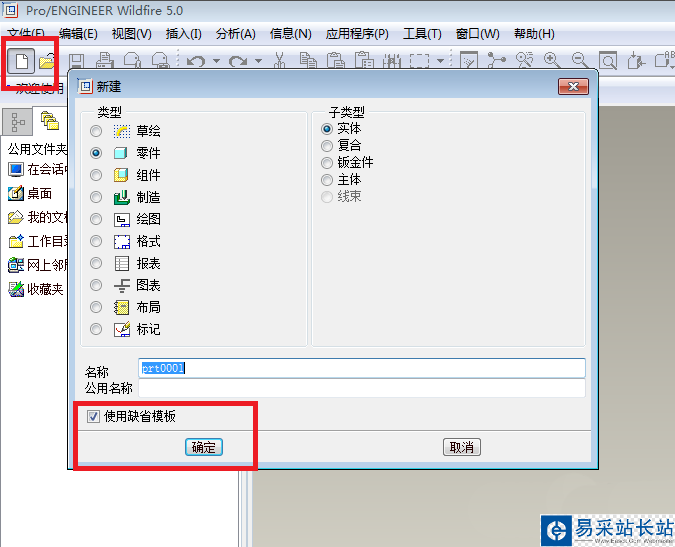675x547 pixels.
Task: Open the 编辑(E) menu
Action: coord(78,34)
